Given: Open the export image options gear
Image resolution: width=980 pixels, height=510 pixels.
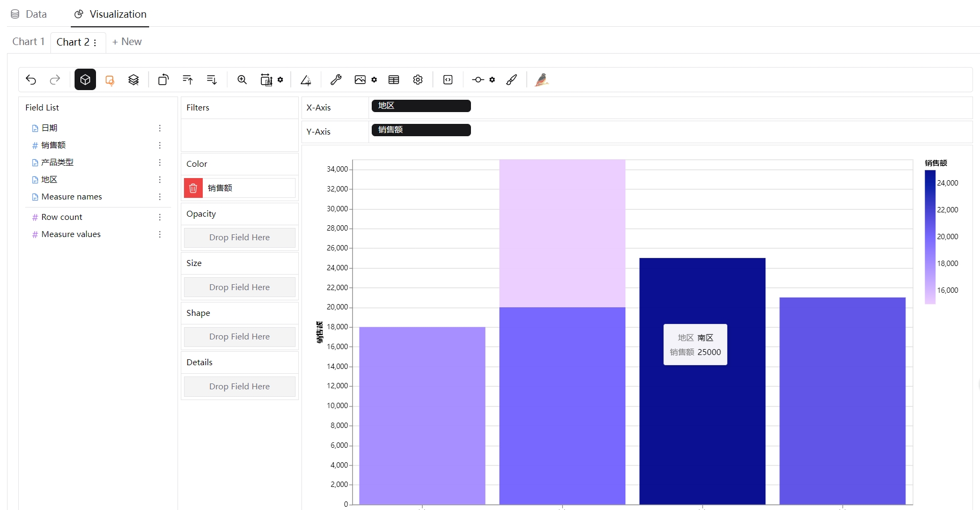Looking at the screenshot, I should click(x=374, y=80).
